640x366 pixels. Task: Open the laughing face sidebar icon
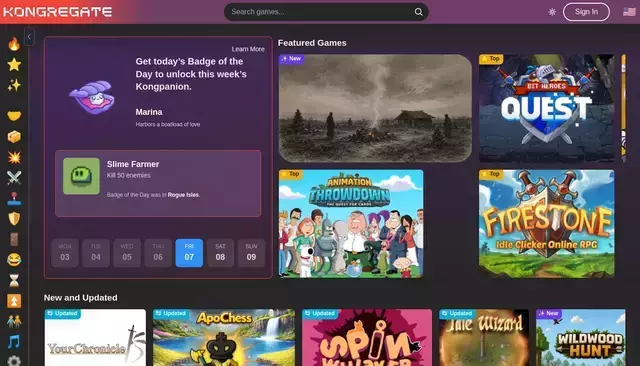pyautogui.click(x=14, y=260)
